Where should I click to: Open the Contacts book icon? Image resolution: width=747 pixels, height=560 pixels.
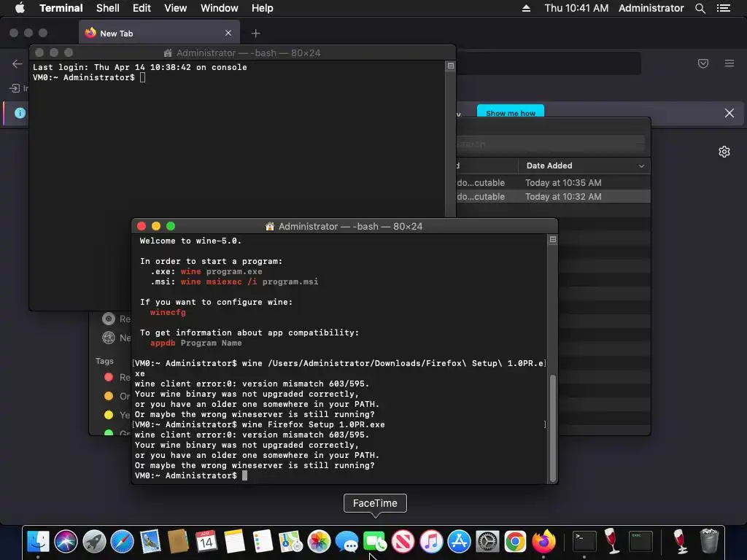[178, 542]
